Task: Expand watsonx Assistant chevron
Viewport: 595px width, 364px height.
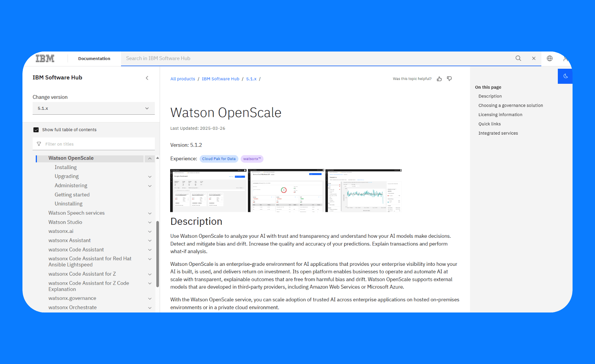Action: [x=150, y=241]
